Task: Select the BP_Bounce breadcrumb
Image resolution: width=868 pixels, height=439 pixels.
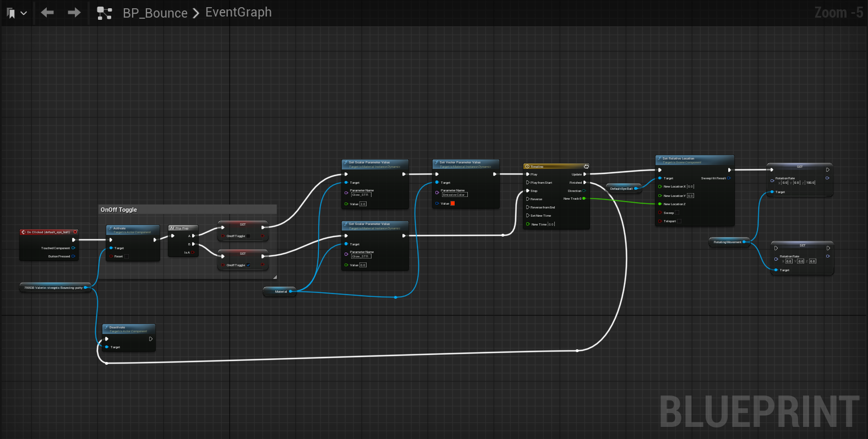Action: click(155, 13)
